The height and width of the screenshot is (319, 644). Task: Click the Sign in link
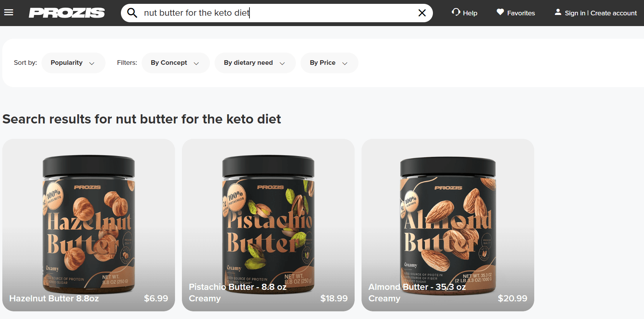pos(575,13)
